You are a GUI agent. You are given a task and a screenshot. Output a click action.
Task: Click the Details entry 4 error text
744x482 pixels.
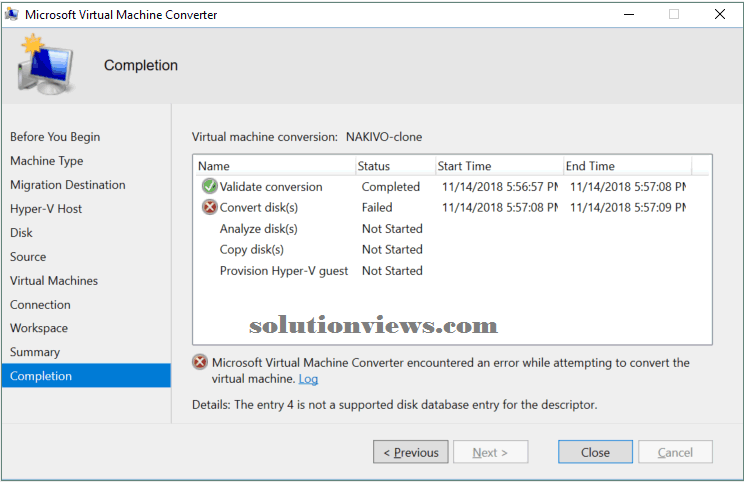[x=394, y=405]
